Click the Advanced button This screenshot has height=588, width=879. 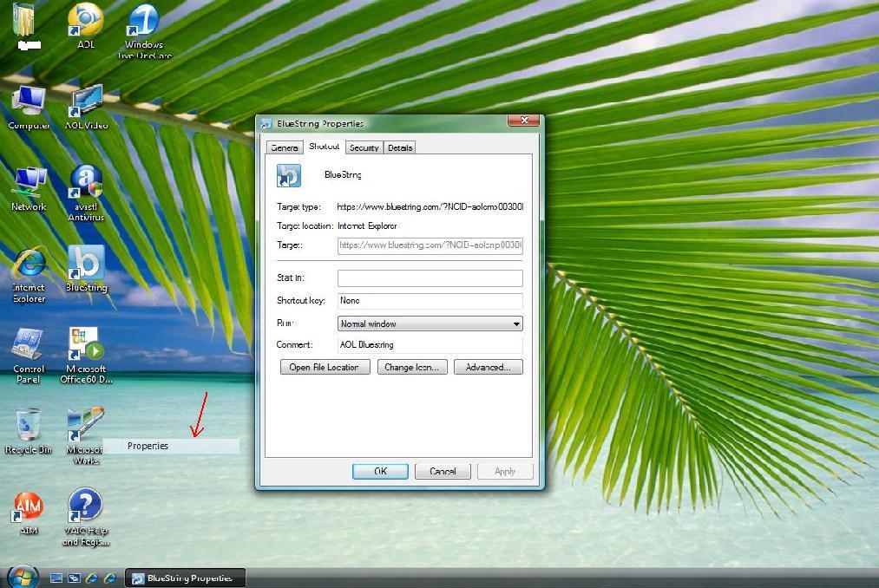click(489, 367)
